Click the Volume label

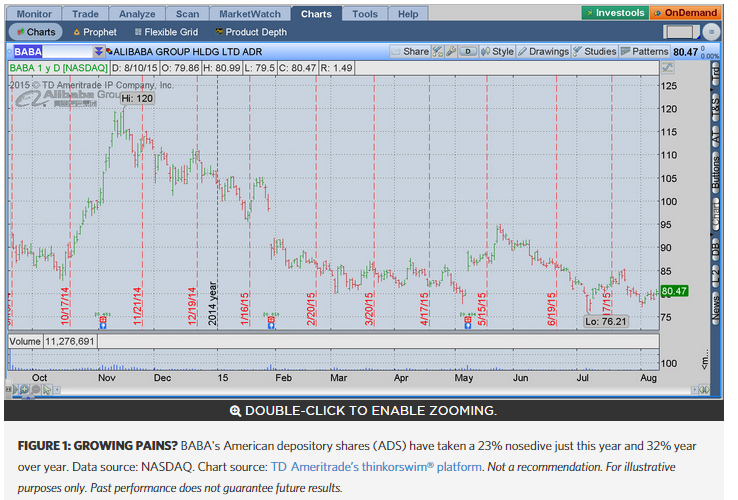(25, 341)
